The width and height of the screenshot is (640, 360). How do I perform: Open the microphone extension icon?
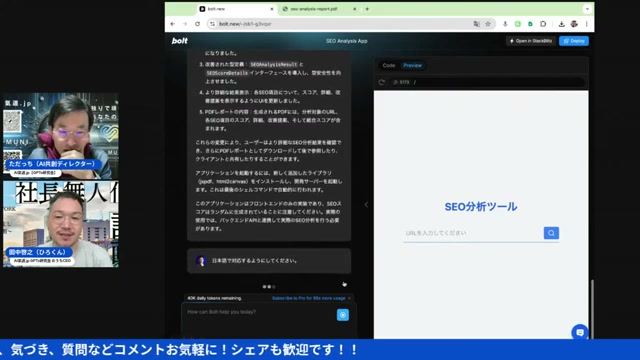coord(505,24)
